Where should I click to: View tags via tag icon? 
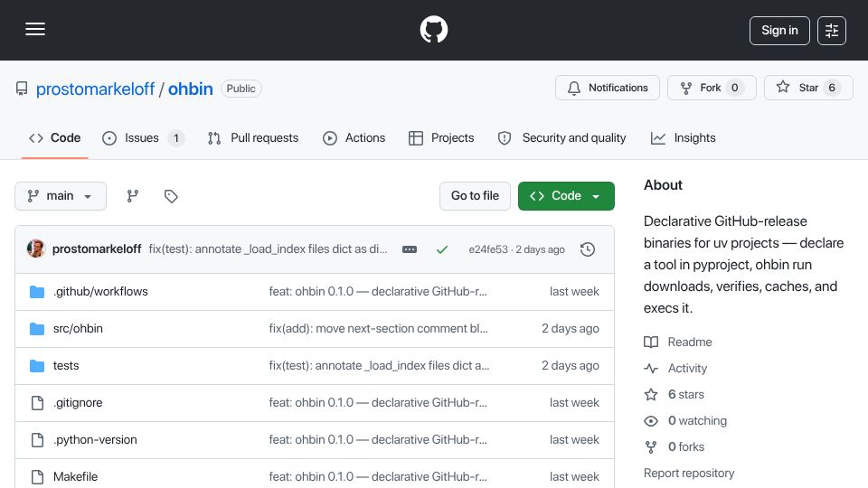pos(171,196)
